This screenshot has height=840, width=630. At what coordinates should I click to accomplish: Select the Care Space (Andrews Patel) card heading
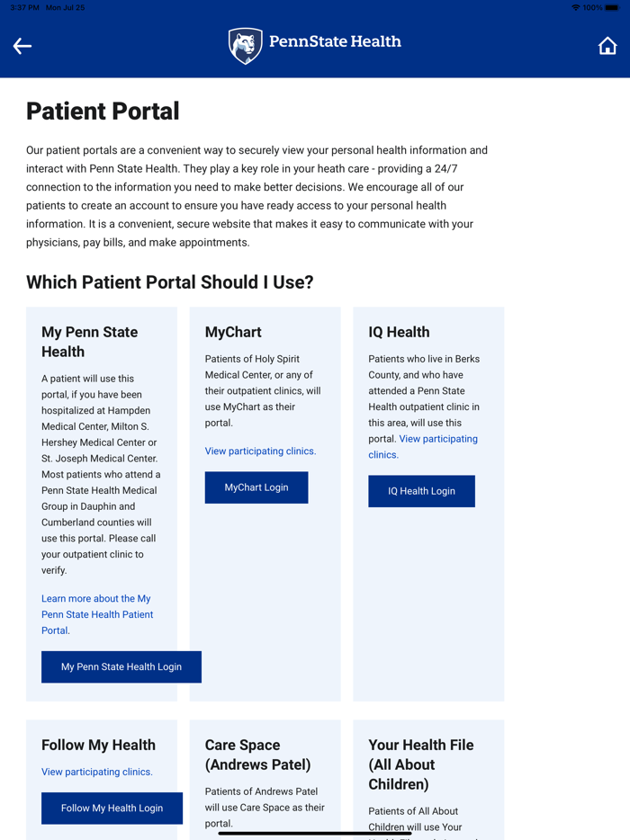point(259,755)
